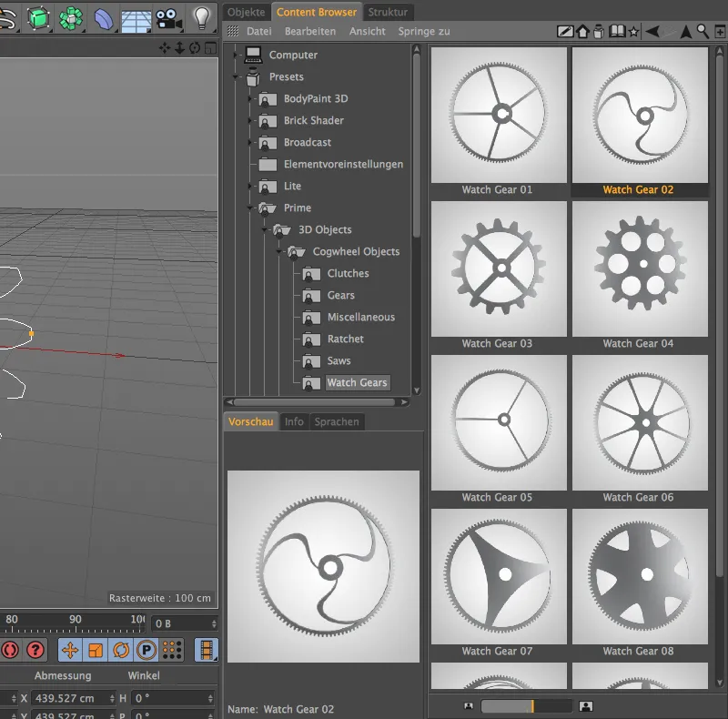The image size is (728, 719).
Task: Select the Watch Gear 01 thumbnail
Action: [499, 115]
